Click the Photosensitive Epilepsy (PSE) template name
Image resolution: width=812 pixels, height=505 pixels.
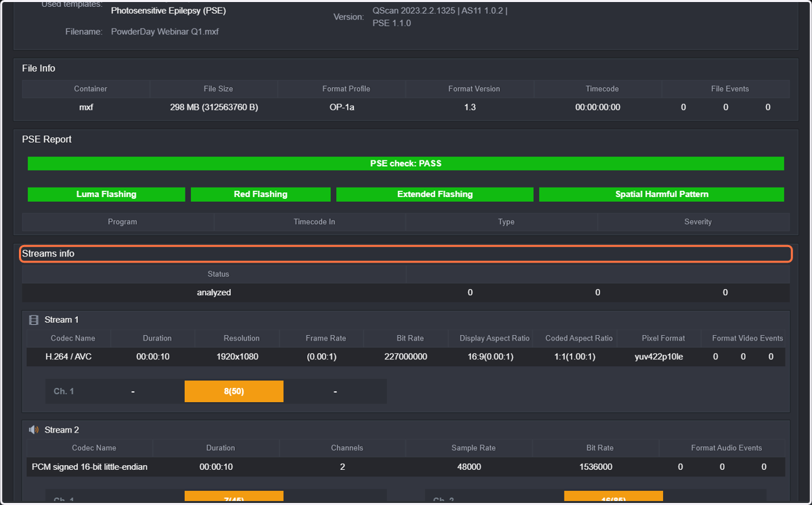click(168, 11)
